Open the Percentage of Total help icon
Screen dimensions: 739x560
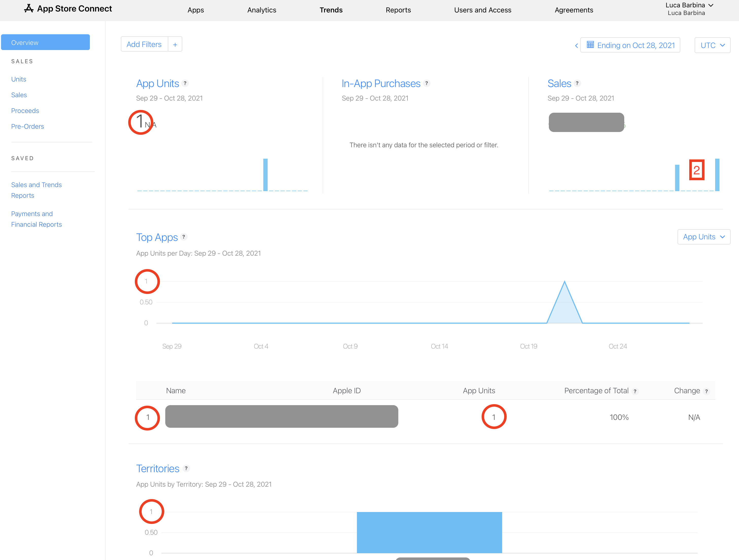point(635,391)
